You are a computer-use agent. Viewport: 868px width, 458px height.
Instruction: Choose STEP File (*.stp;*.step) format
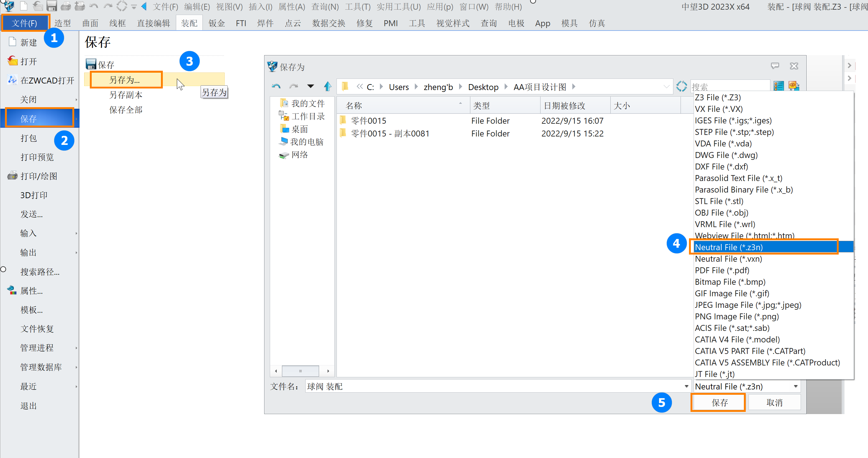click(734, 132)
